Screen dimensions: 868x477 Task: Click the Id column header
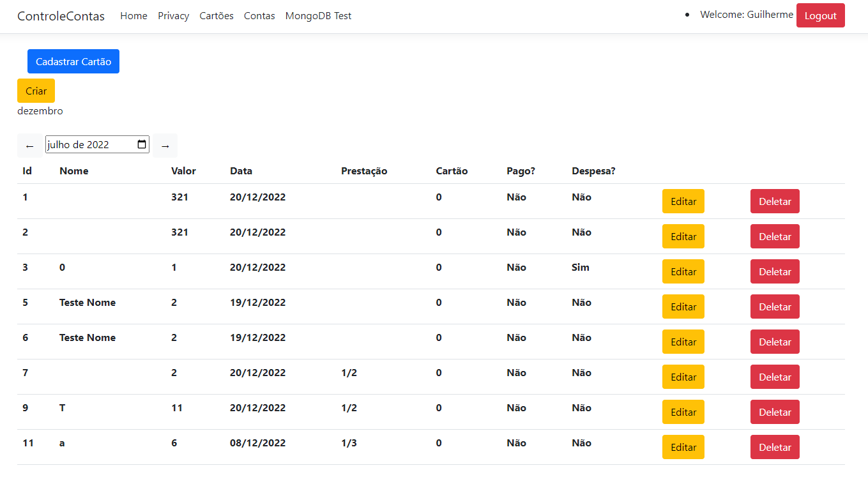coord(27,171)
